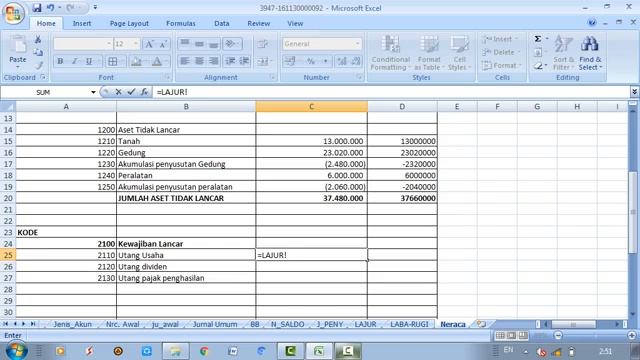
Task: Open the font size dropdown showing 12
Action: click(x=136, y=44)
